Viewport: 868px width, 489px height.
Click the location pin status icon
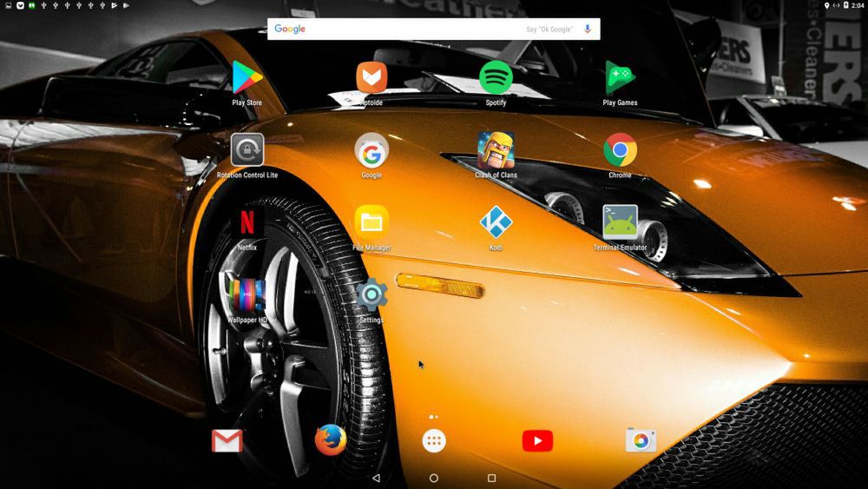(x=826, y=5)
